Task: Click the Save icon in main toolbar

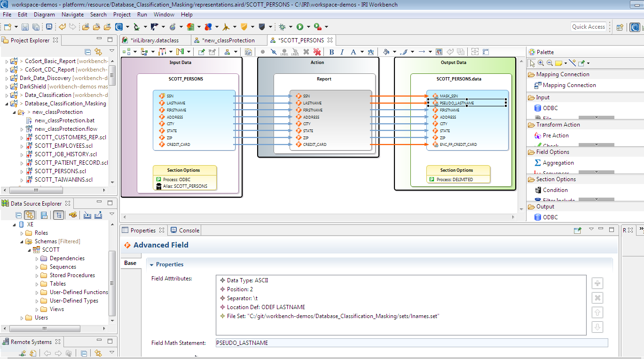Action: (x=25, y=27)
